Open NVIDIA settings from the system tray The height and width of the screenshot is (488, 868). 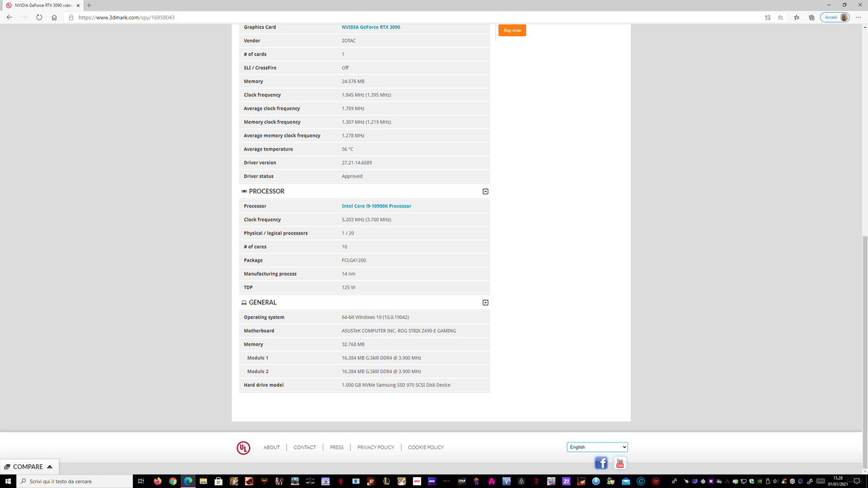tap(759, 481)
